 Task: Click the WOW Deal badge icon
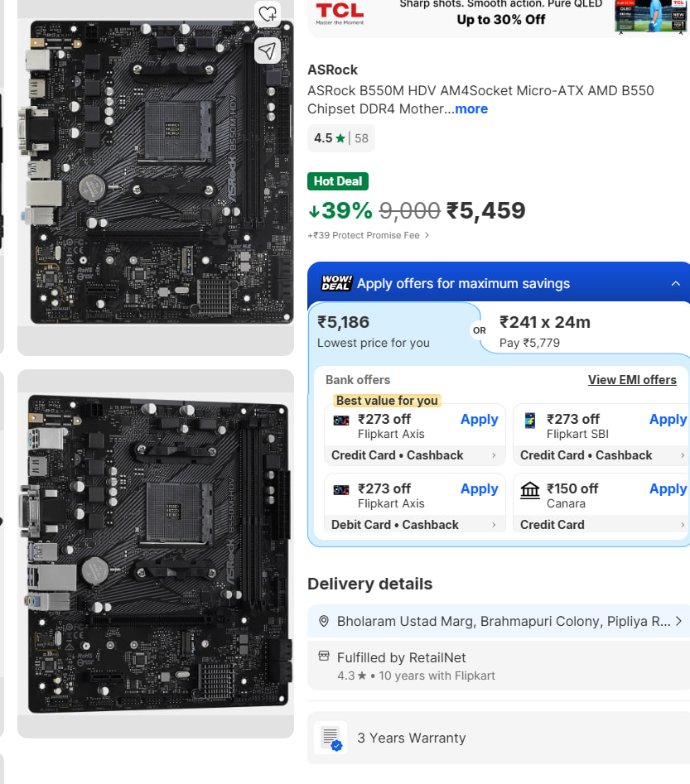click(336, 283)
